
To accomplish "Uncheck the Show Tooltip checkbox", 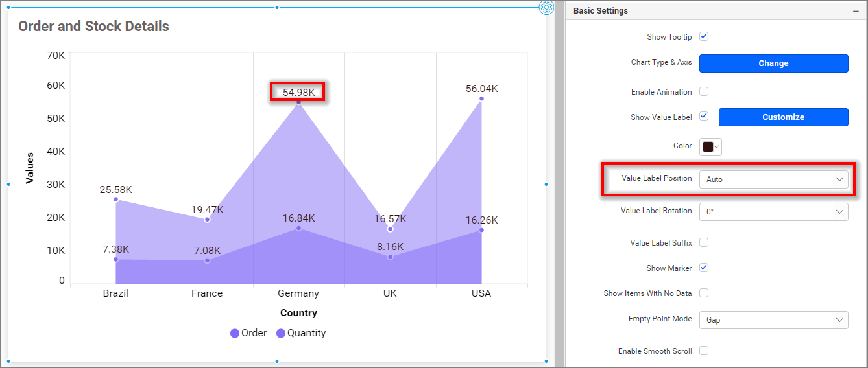I will coord(704,36).
